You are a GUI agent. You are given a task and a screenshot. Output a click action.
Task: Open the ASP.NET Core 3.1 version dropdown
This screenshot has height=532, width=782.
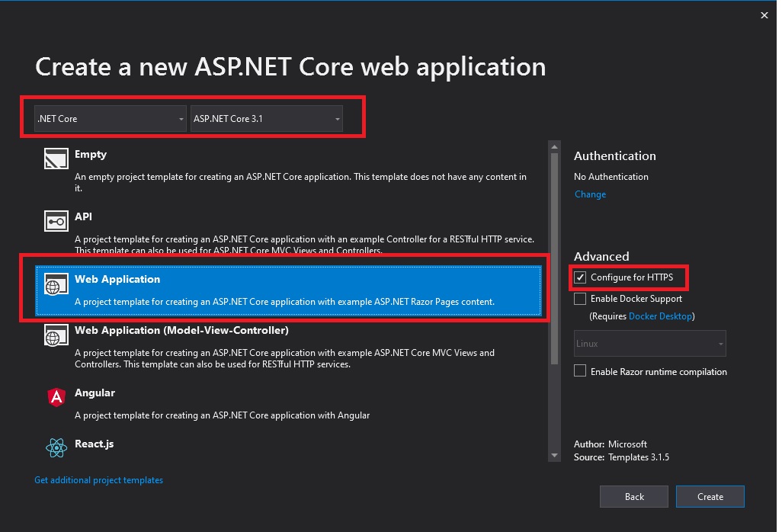266,119
